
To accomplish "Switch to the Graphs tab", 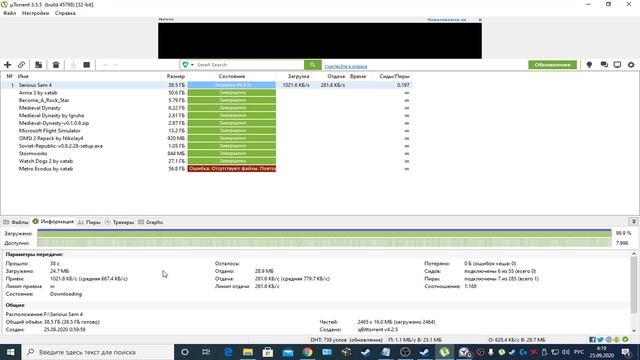I will click(x=151, y=222).
